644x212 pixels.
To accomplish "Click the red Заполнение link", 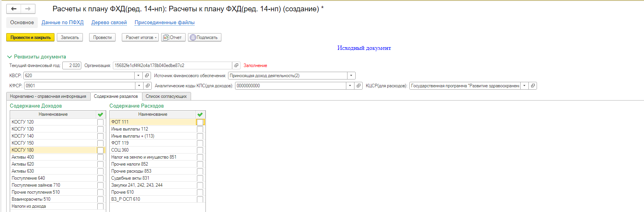I will 255,65.
